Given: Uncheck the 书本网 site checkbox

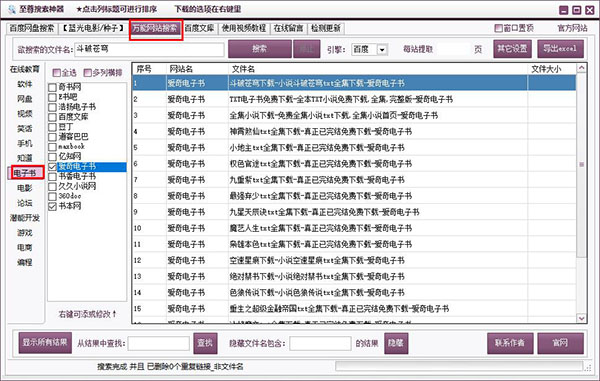Looking at the screenshot, I should point(52,206).
